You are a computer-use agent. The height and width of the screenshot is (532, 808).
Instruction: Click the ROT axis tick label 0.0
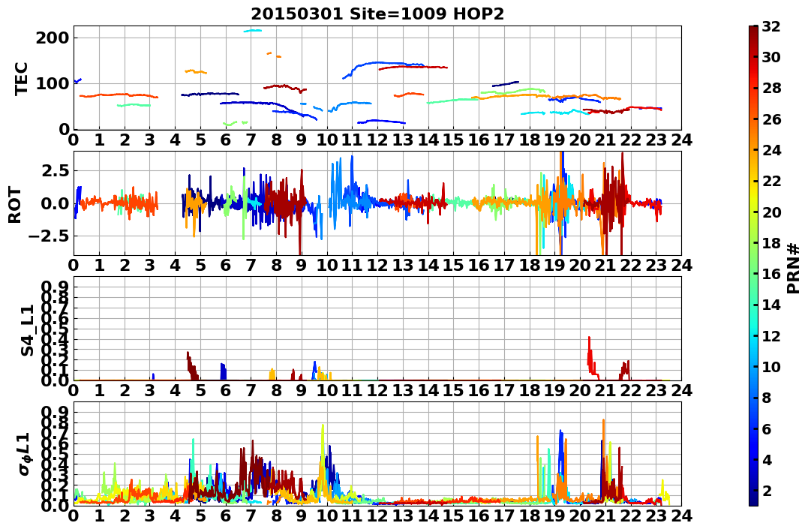pyautogui.click(x=56, y=203)
